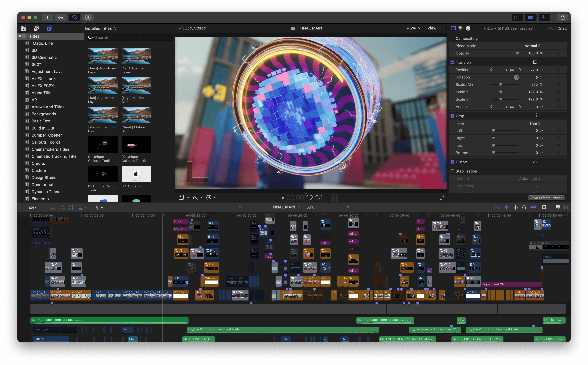Collapse the Titles disclosure triangle
Viewport: 588px width, 365px height.
point(20,36)
